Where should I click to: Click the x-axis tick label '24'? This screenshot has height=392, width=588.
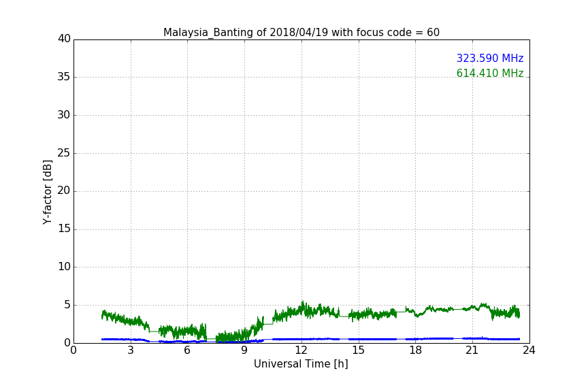(x=529, y=350)
